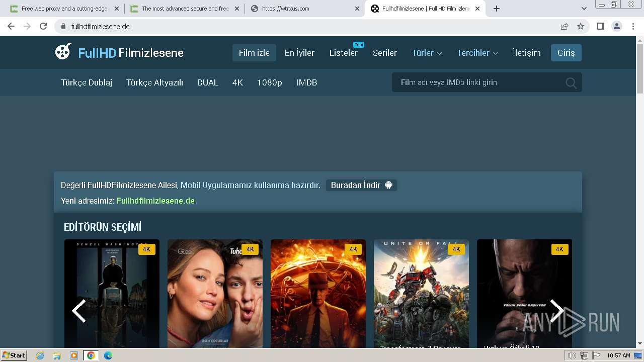Click the Giriş login button
The width and height of the screenshot is (644, 362).
pyautogui.click(x=566, y=53)
